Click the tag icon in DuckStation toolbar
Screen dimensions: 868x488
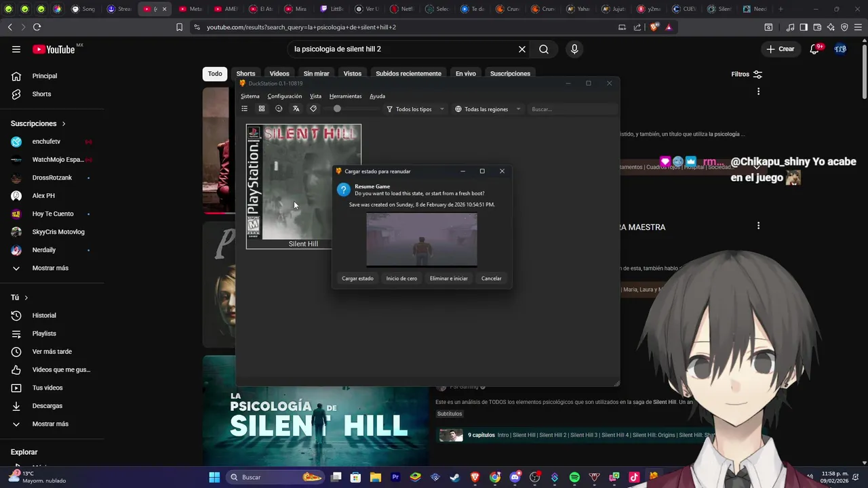click(x=313, y=108)
